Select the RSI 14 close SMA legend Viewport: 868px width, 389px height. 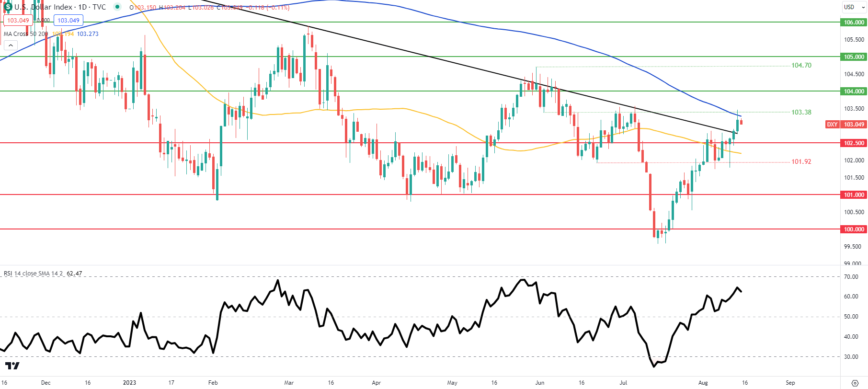tap(34, 274)
